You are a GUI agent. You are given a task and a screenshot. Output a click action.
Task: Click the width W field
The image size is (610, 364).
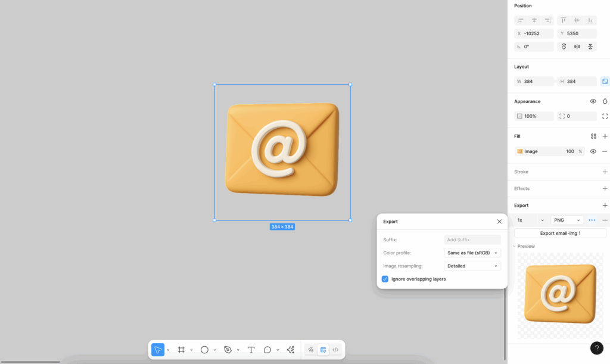[534, 81]
